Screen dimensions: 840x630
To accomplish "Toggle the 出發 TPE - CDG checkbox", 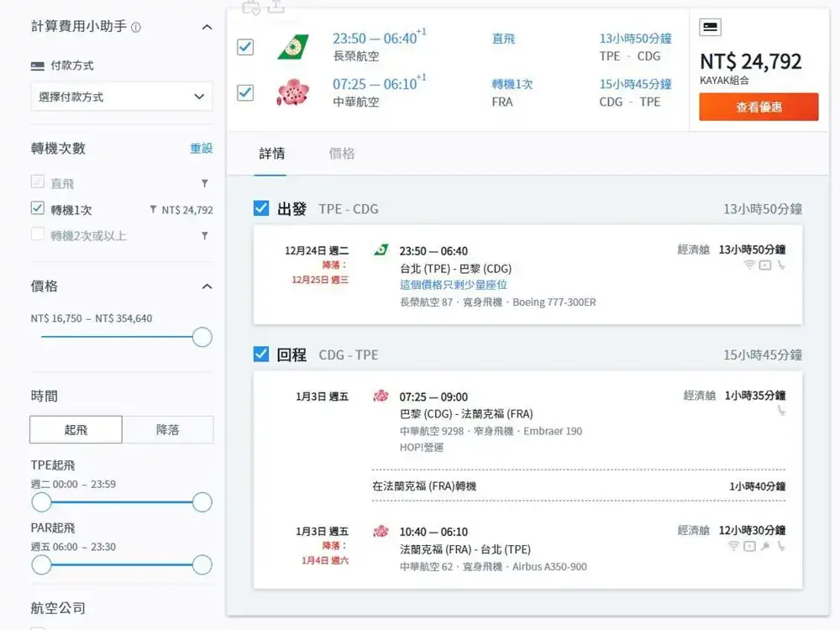I will pyautogui.click(x=261, y=207).
